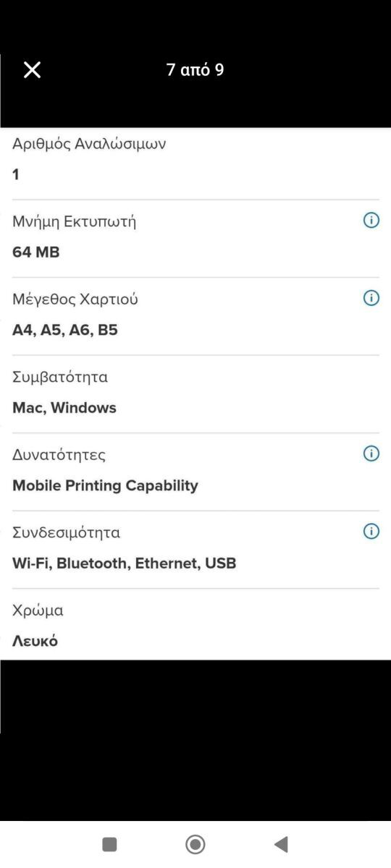Screen dimensions: 391x868
Task: Tap the Συνδεσιμότητα label text
Action: (x=67, y=533)
